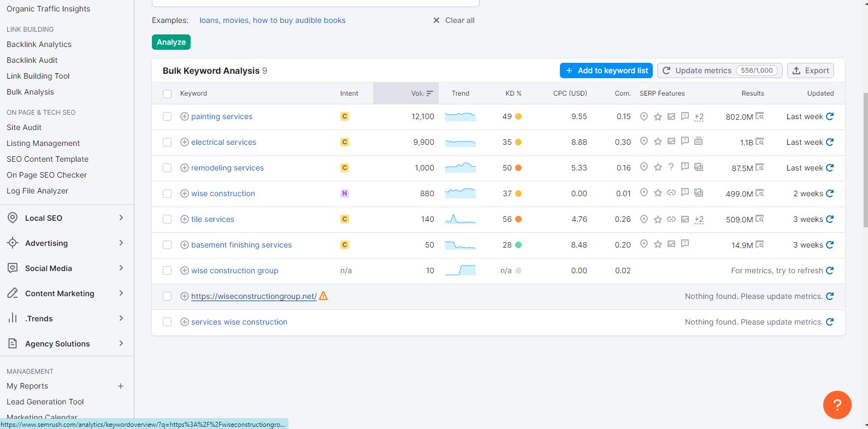Click the volume sort icon in header

point(430,93)
